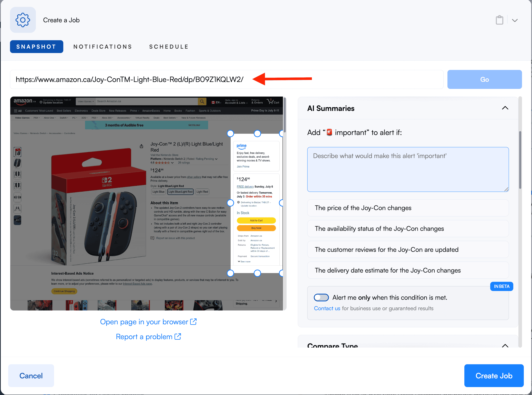Click the 'Best Sellers' nav item in snapshot

(x=64, y=111)
